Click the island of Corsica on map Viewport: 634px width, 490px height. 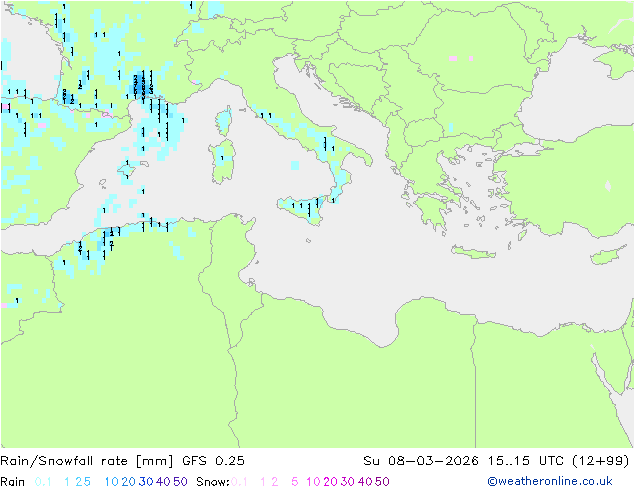coord(224,120)
